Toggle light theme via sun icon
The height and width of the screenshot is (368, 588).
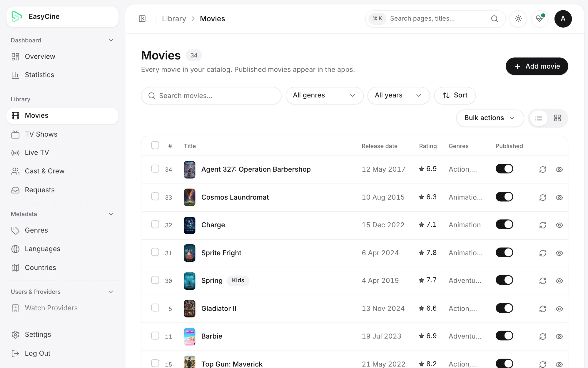[x=518, y=19]
